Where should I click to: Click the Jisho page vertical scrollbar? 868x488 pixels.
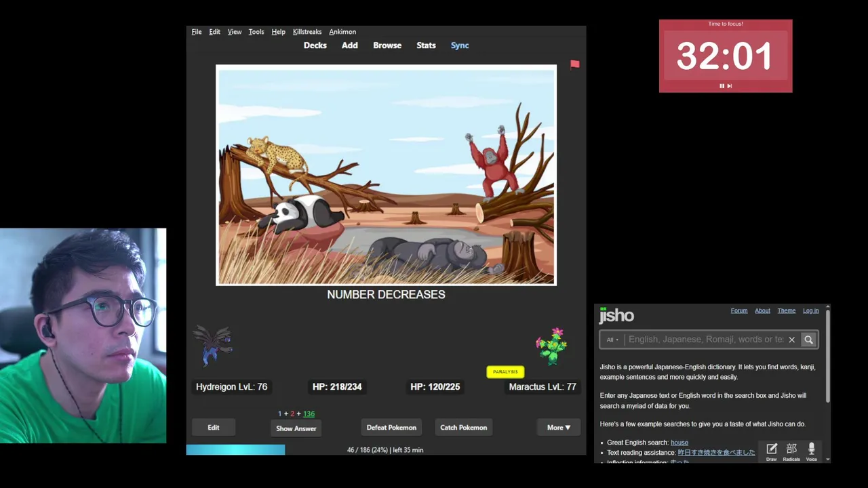(828, 357)
